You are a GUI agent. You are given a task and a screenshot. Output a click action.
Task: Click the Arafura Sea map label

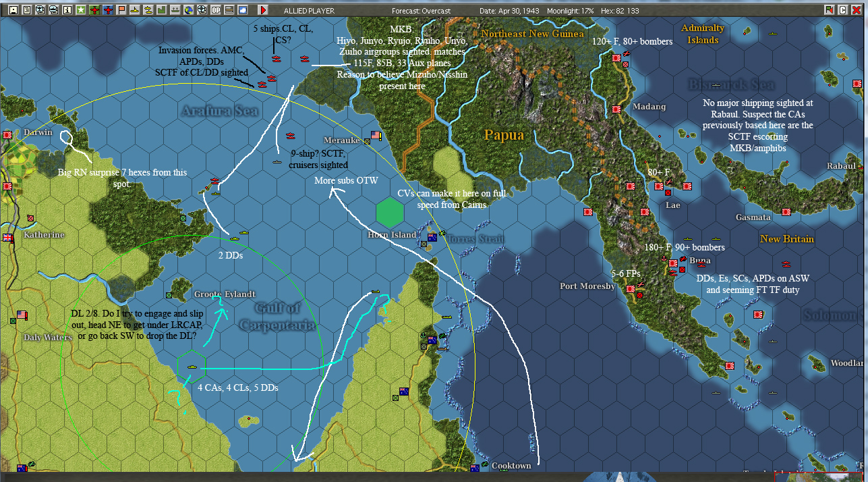220,111
